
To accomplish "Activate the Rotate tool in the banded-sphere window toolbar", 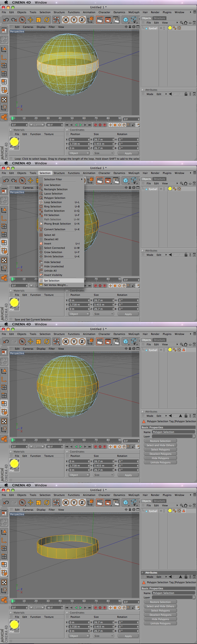I will pyautogui.click(x=47, y=20).
